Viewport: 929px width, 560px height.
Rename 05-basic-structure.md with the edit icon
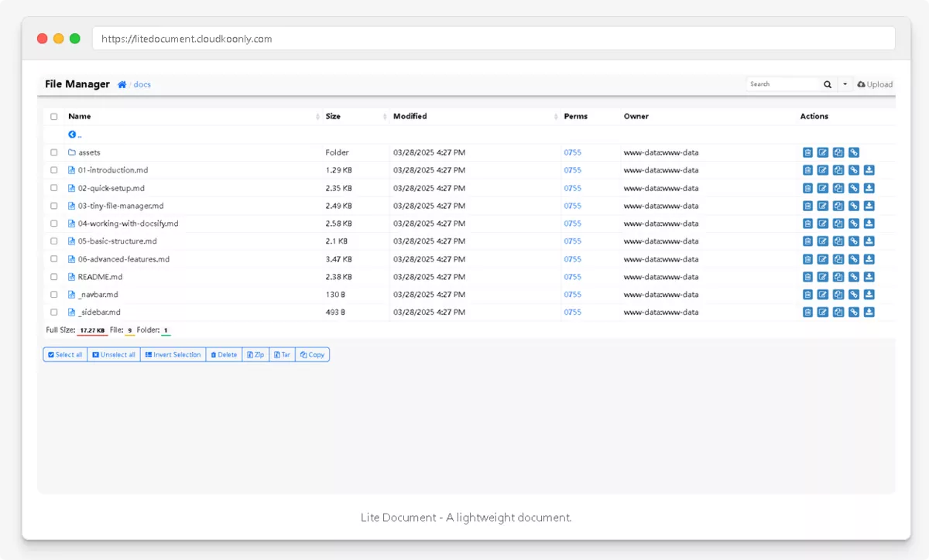823,241
